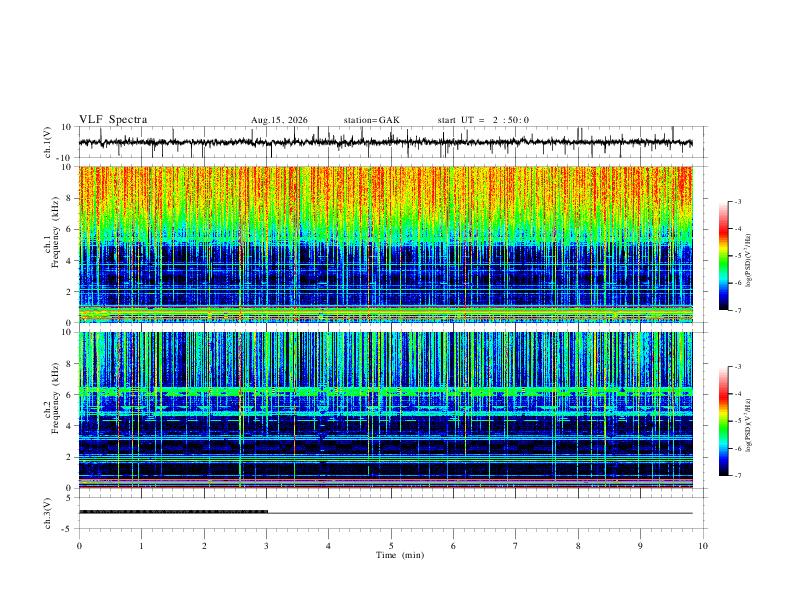Click the 10 minute time axis tick label
Viewport: 792px width, 612px height.
tap(703, 546)
